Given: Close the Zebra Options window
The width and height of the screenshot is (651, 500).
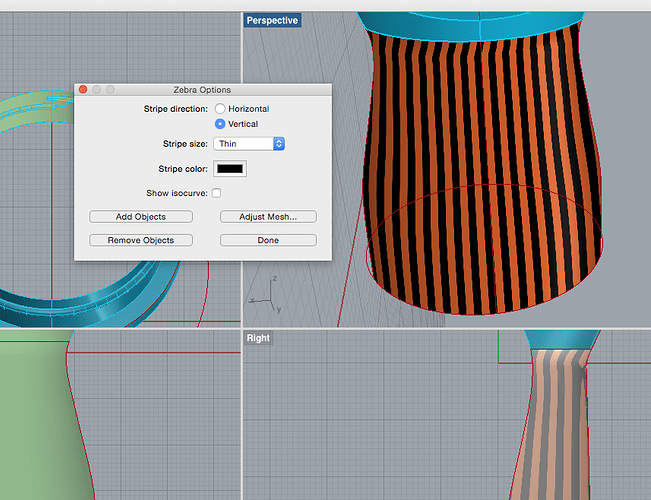Looking at the screenshot, I should click(x=83, y=90).
